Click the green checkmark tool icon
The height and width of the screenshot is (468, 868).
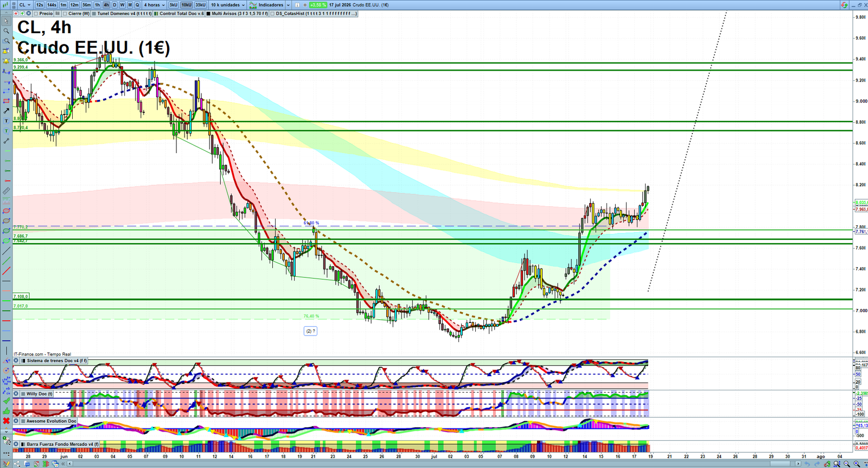pyautogui.click(x=7, y=401)
